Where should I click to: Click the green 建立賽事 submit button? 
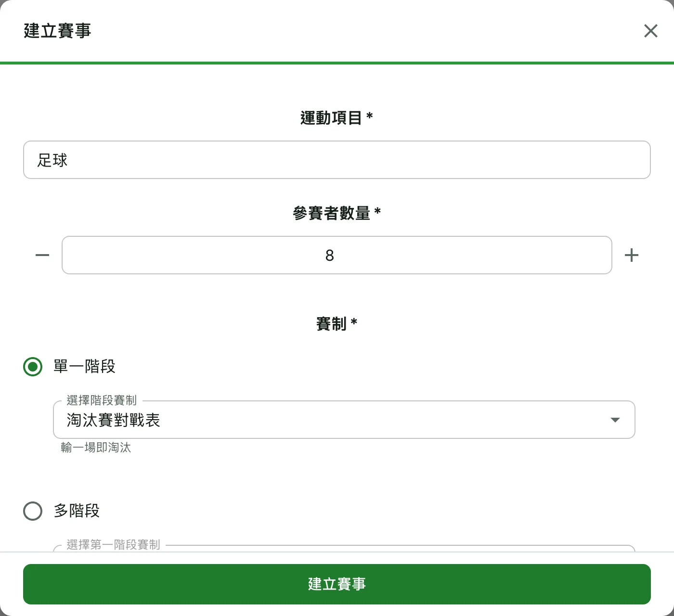tap(337, 584)
